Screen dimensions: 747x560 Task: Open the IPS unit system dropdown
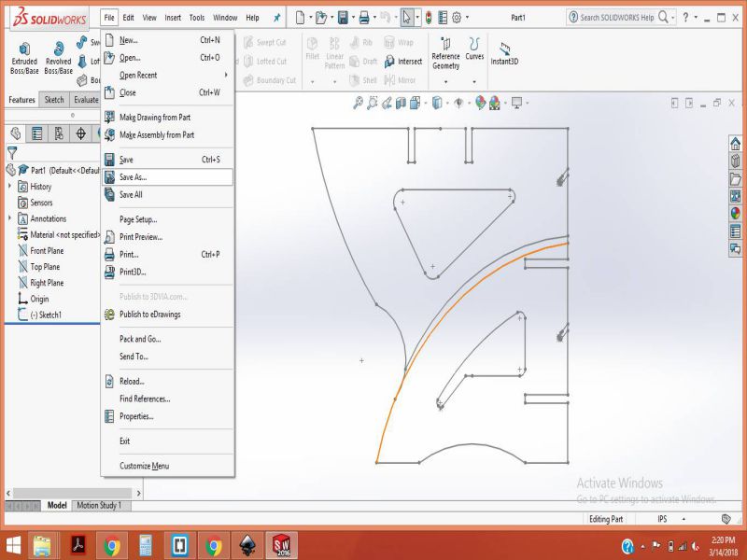pos(684,519)
